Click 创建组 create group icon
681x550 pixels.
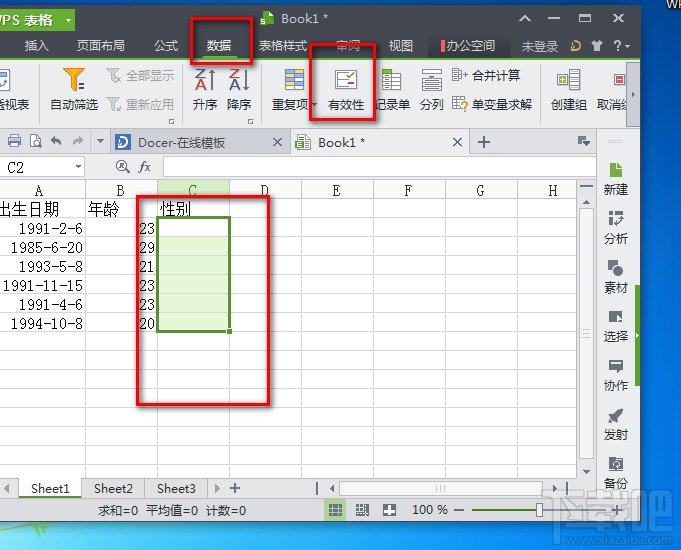pos(569,89)
